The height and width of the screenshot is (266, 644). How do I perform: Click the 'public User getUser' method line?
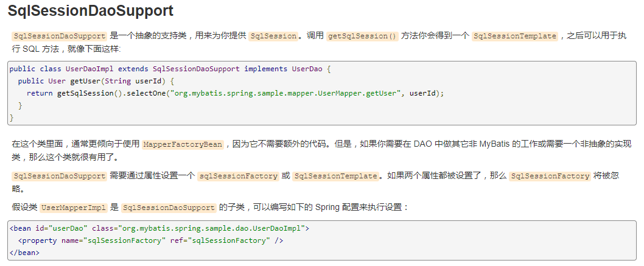pyautogui.click(x=96, y=81)
